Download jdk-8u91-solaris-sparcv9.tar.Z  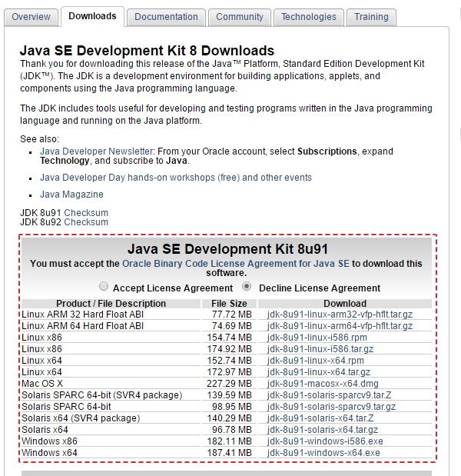[x=329, y=395]
